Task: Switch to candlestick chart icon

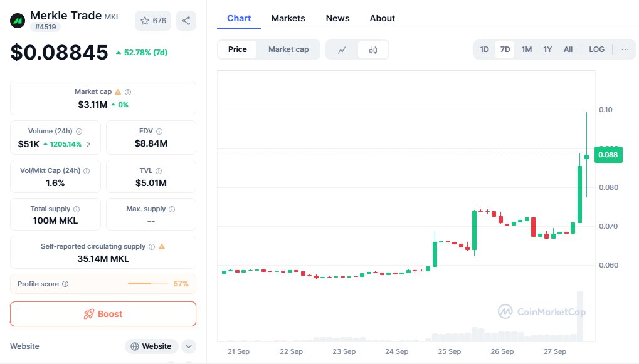Action: pos(373,49)
